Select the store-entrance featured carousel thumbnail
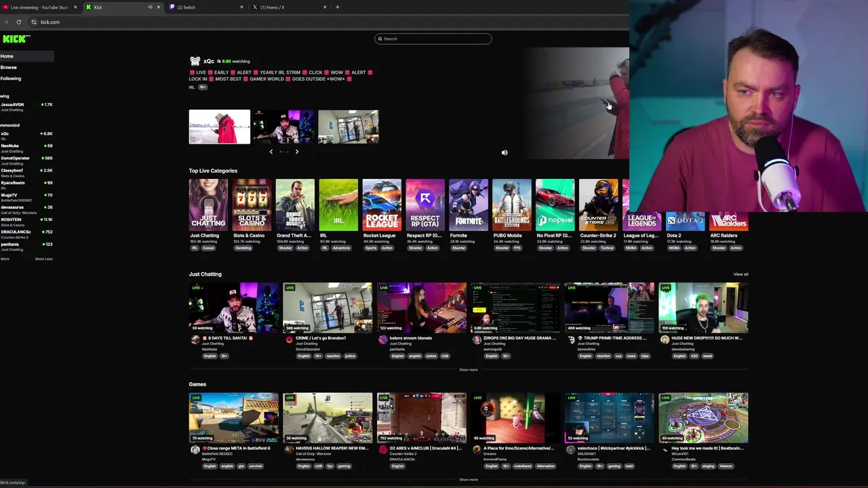The height and width of the screenshot is (488, 868). pos(349,127)
